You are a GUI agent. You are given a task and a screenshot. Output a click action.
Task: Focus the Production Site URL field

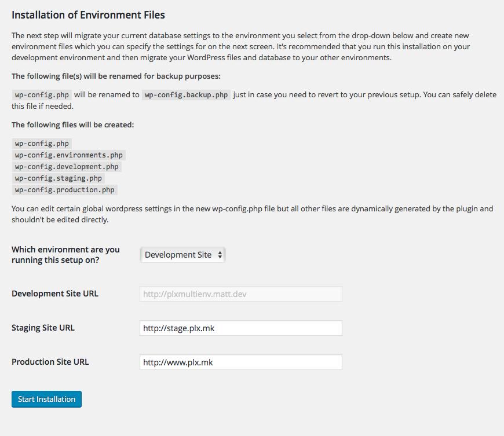coord(240,362)
